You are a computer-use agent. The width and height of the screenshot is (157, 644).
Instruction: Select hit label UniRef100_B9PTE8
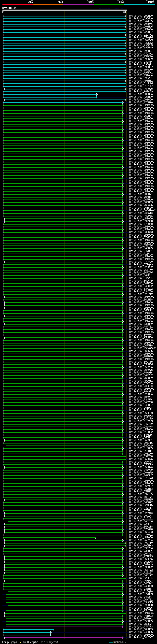(x=141, y=457)
